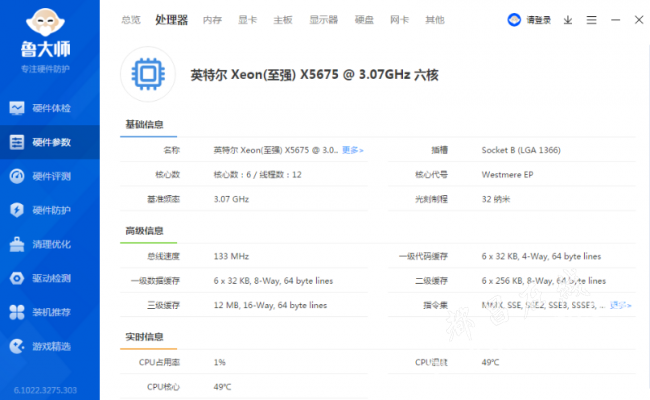The width and height of the screenshot is (650, 400).
Task: Open 游戏精选 pac-man icon
Action: [17, 346]
